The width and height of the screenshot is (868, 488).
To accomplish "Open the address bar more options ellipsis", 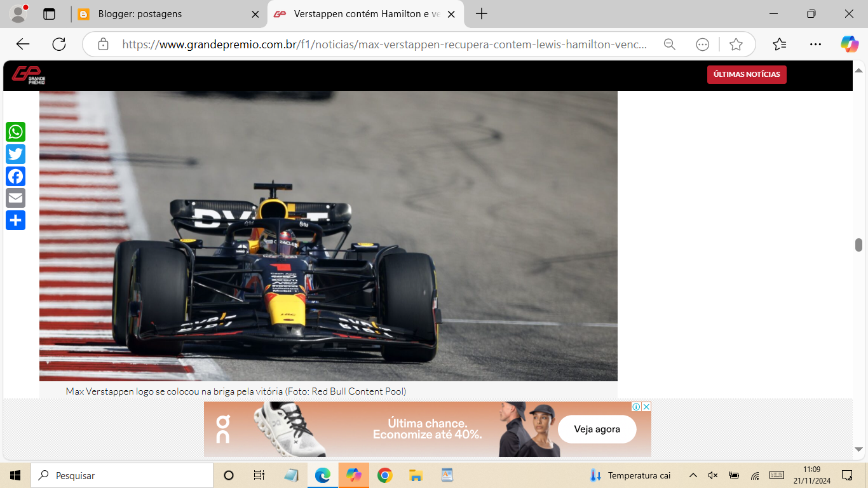I will [702, 44].
